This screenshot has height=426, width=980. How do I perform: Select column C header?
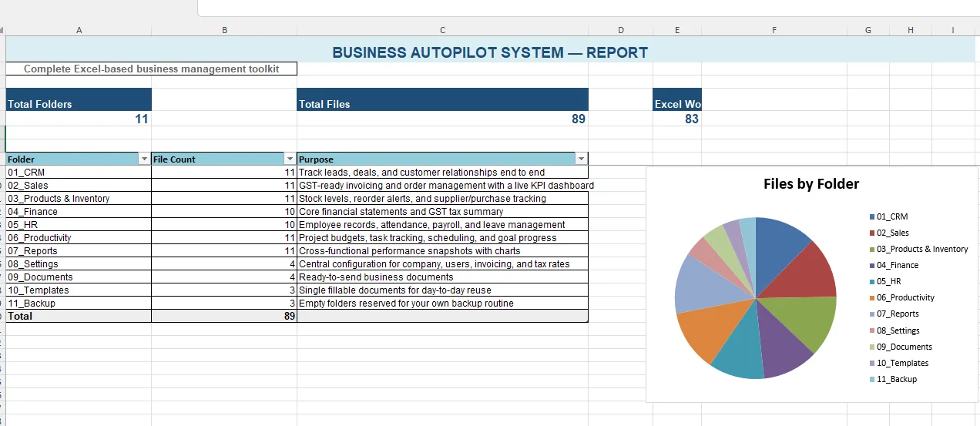coord(443,30)
